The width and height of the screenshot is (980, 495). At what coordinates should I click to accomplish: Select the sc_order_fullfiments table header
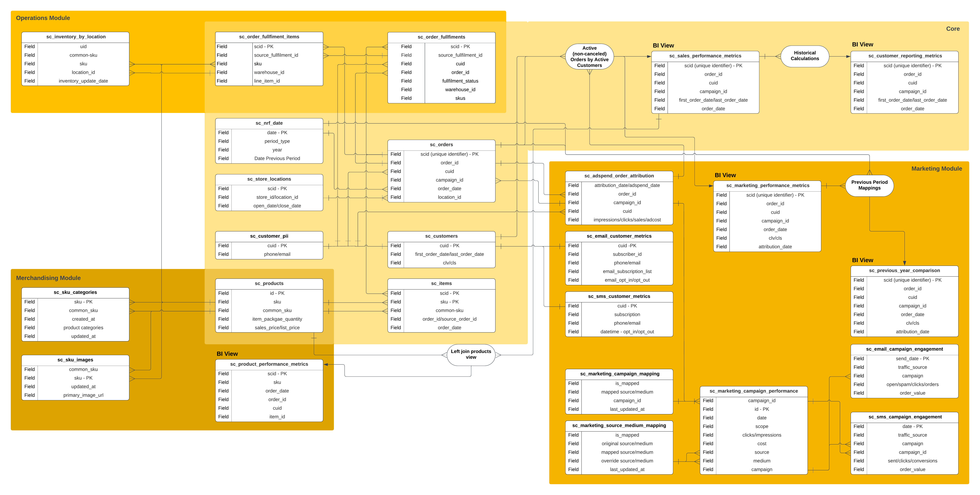coord(441,37)
